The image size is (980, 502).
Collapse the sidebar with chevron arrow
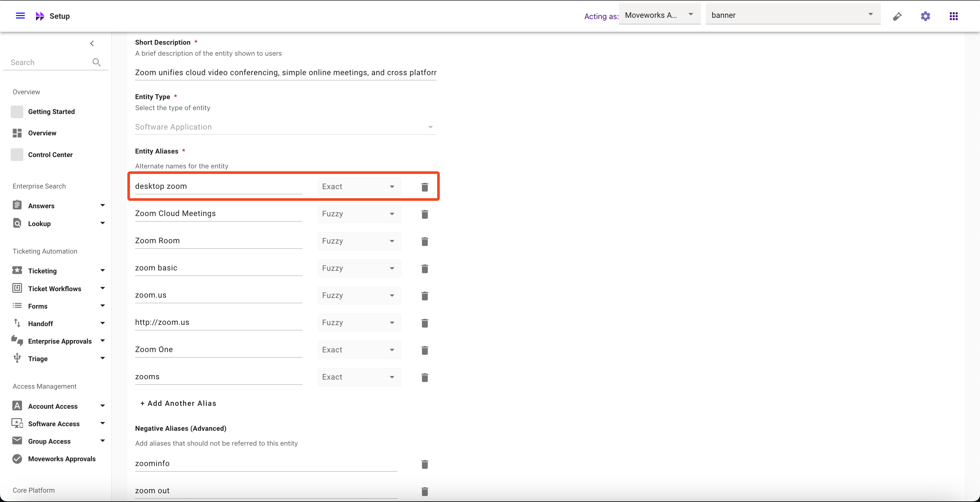92,43
